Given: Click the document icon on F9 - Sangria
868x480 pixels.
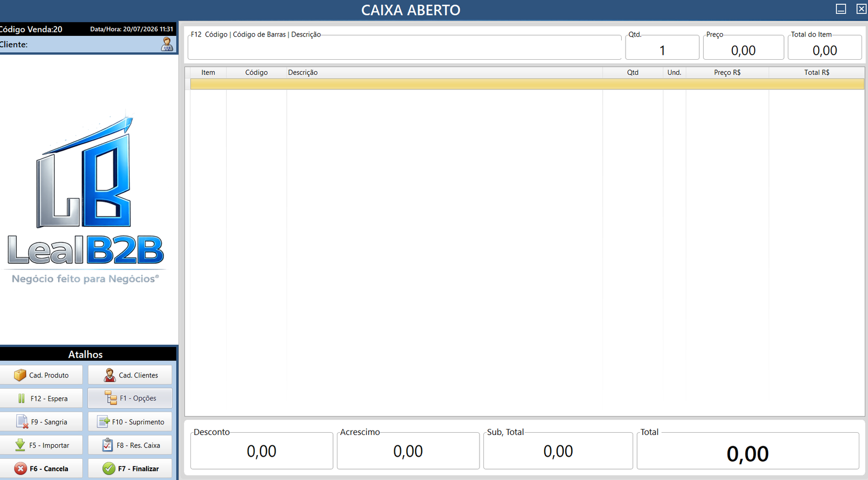Looking at the screenshot, I should coord(22,422).
